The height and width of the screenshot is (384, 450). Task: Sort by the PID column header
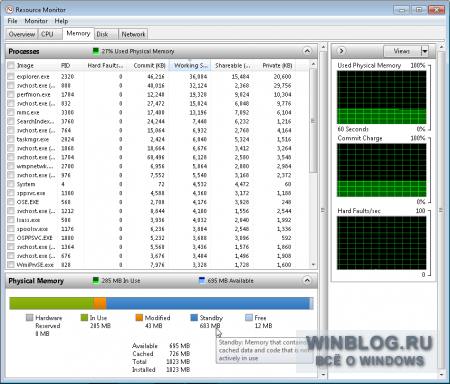(x=71, y=65)
